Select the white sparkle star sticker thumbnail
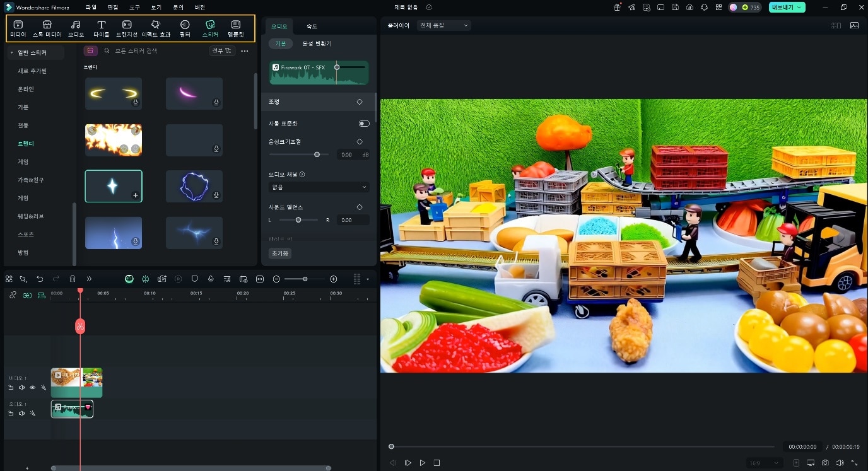The image size is (868, 471). (114, 186)
